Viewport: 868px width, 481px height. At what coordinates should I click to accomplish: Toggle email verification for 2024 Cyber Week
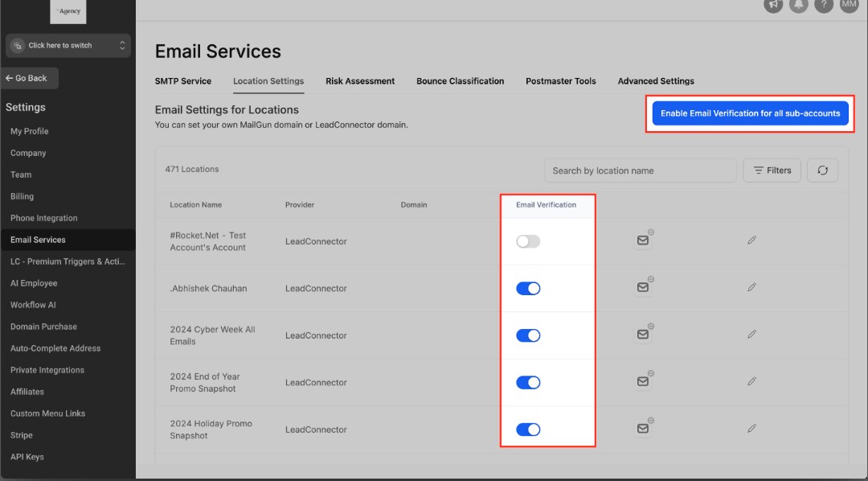click(528, 335)
